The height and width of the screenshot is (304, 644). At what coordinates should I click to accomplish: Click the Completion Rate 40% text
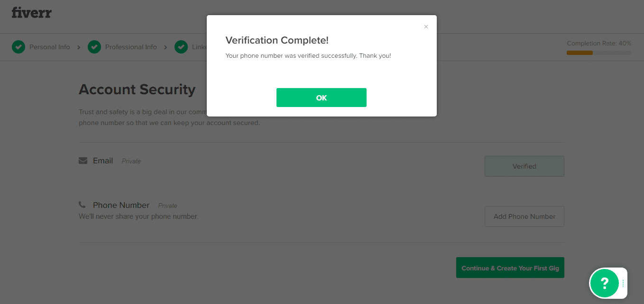pyautogui.click(x=598, y=43)
